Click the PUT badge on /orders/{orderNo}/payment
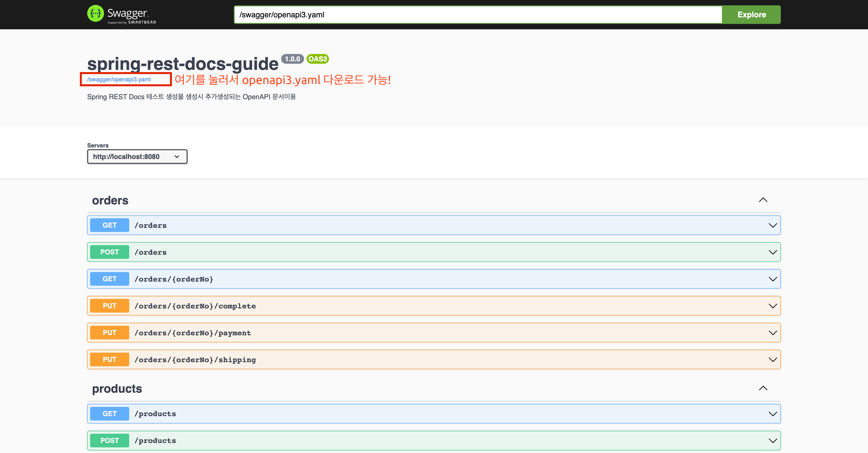Viewport: 868px width, 453px height. [109, 332]
